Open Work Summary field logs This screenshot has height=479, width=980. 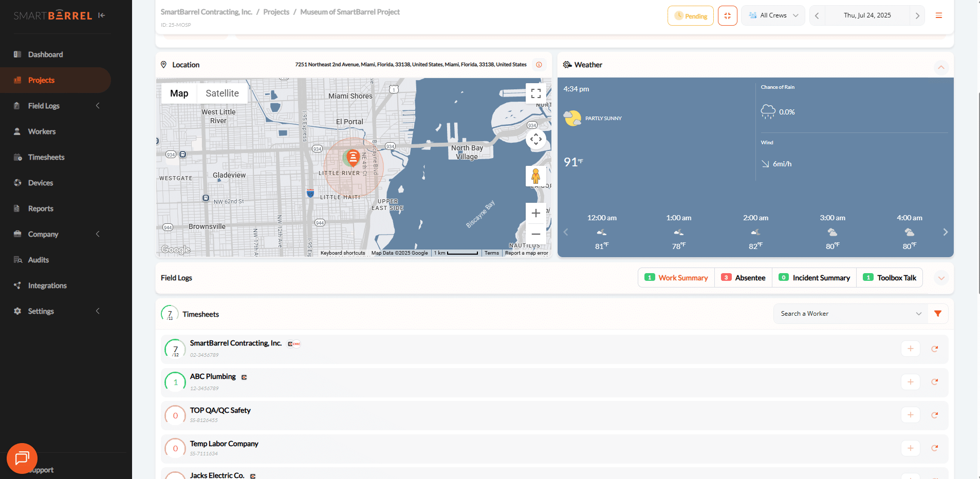[676, 278]
